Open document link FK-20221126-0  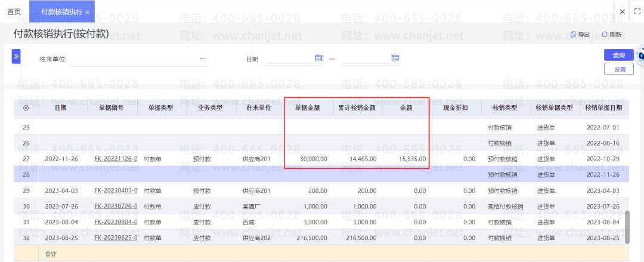116,159
